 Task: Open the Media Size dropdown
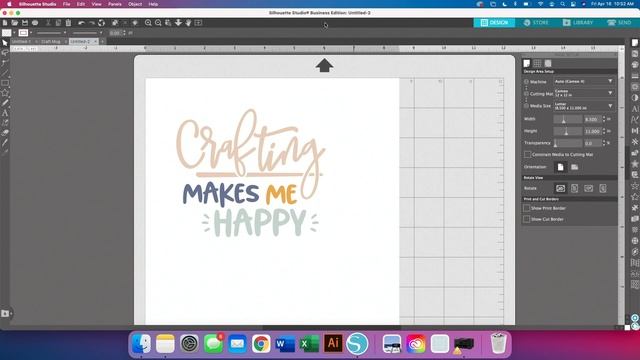point(584,106)
